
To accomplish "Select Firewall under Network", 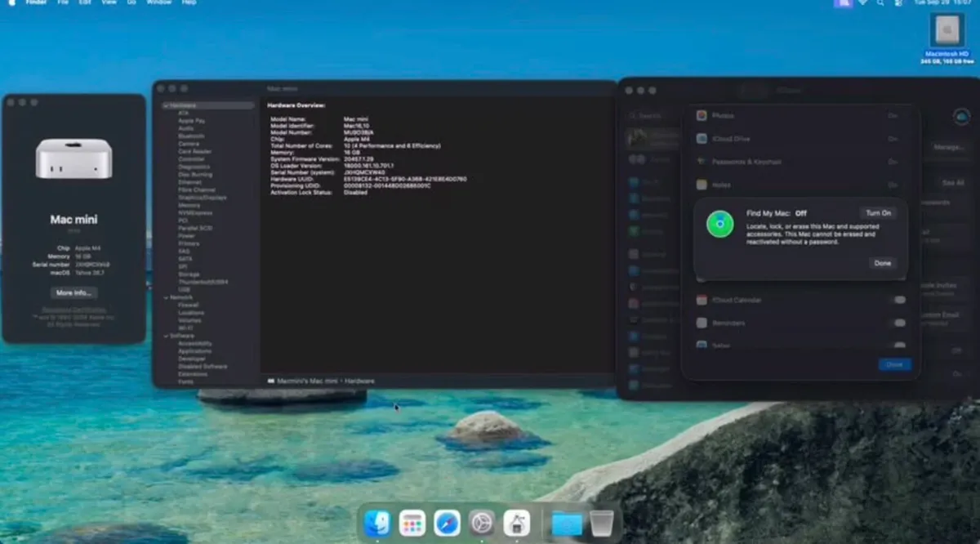I will (189, 305).
